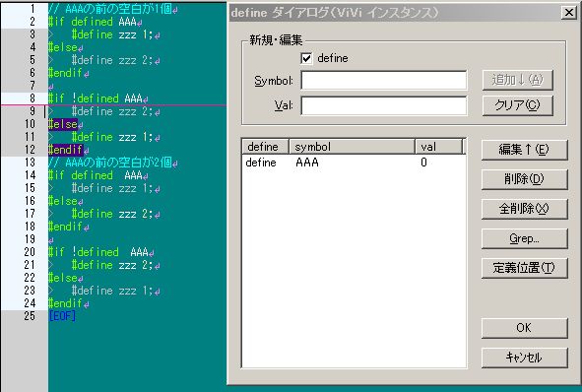Click '#if defined AAA' on line 2
The image size is (582, 392).
click(x=93, y=22)
